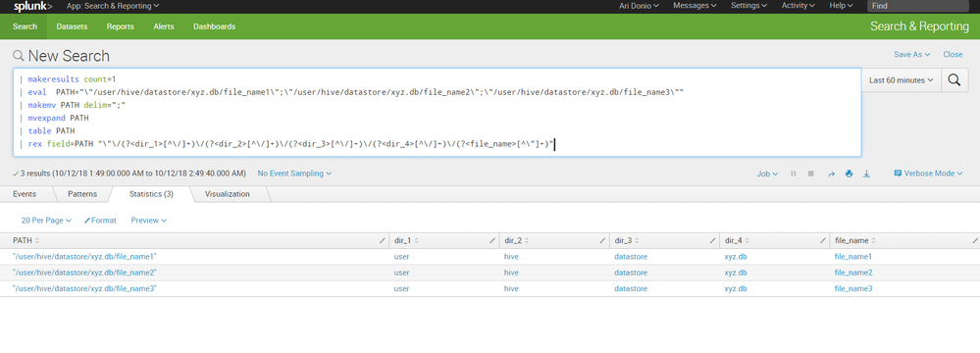Click the Close link
Image resolution: width=980 pixels, height=353 pixels.
(953, 54)
